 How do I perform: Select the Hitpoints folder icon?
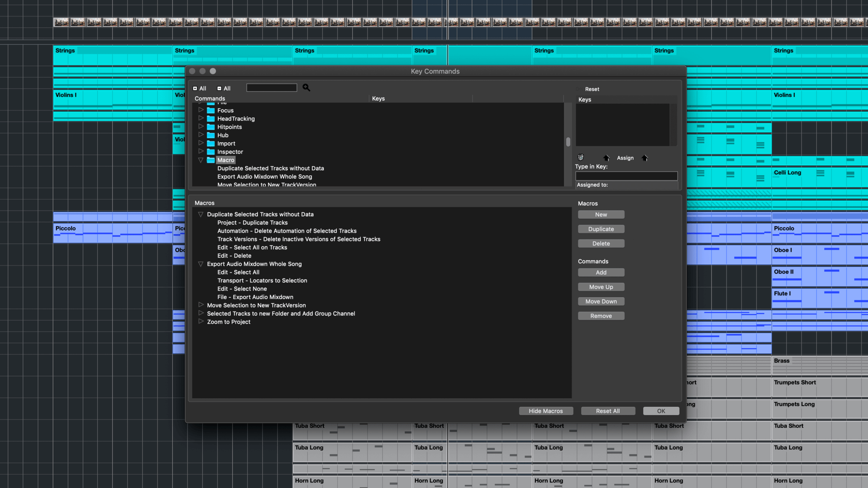pos(211,127)
